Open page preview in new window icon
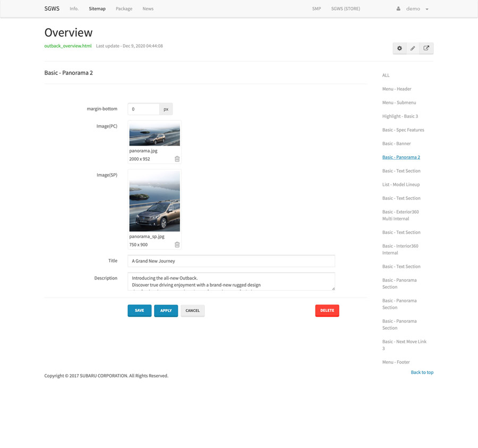Screen dimensions: 478x448 click(426, 48)
